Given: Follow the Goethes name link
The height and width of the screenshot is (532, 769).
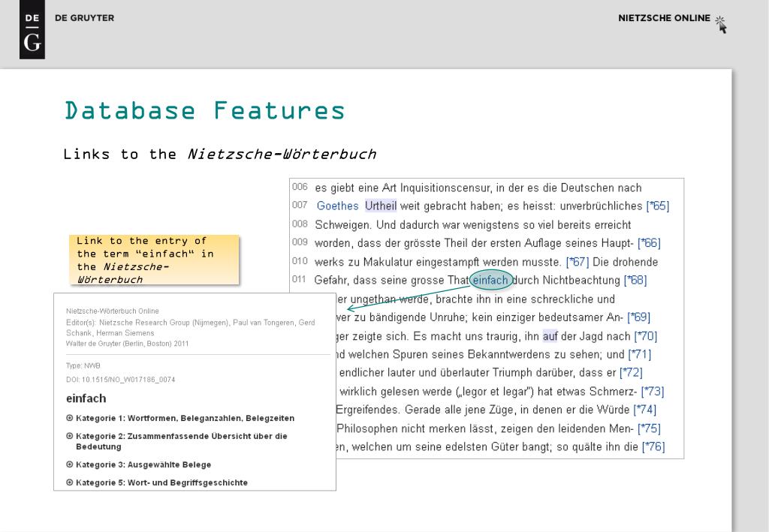Looking at the screenshot, I should [337, 206].
